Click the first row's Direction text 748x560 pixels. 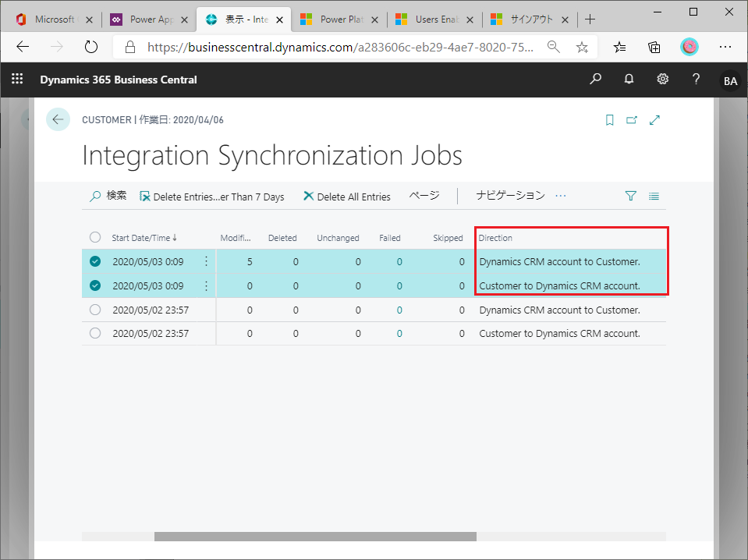(x=559, y=261)
